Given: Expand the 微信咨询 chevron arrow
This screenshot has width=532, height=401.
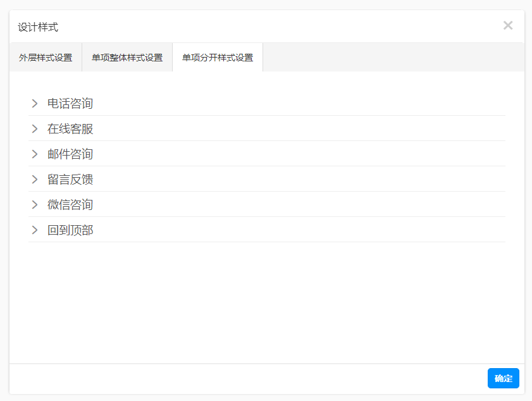Looking at the screenshot, I should tap(35, 204).
